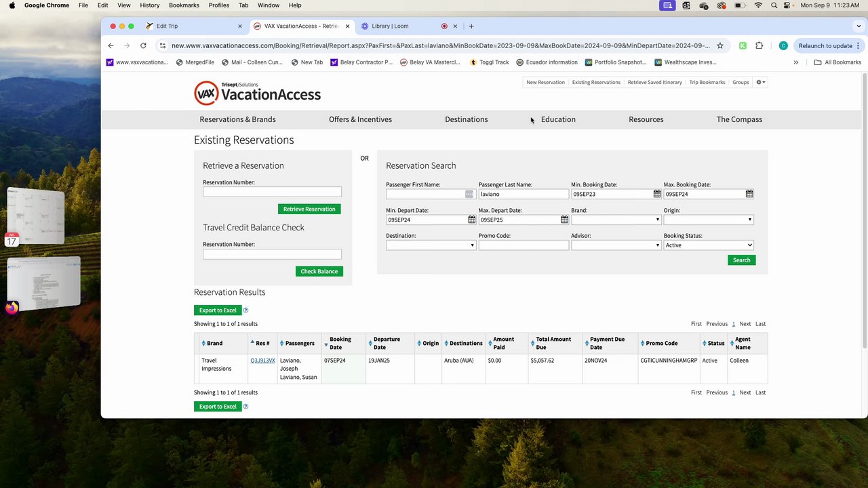Open the Wi-Fi status menu
Image resolution: width=868 pixels, height=488 pixels.
[758, 5]
